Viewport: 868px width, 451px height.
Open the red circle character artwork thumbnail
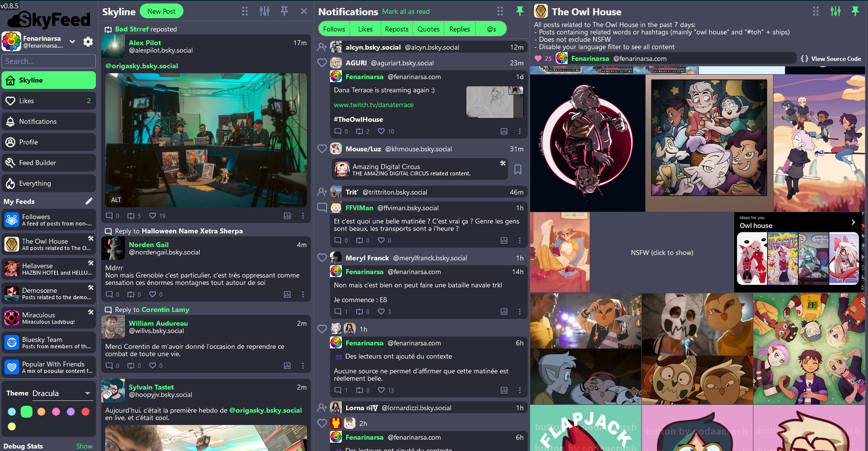pyautogui.click(x=588, y=143)
